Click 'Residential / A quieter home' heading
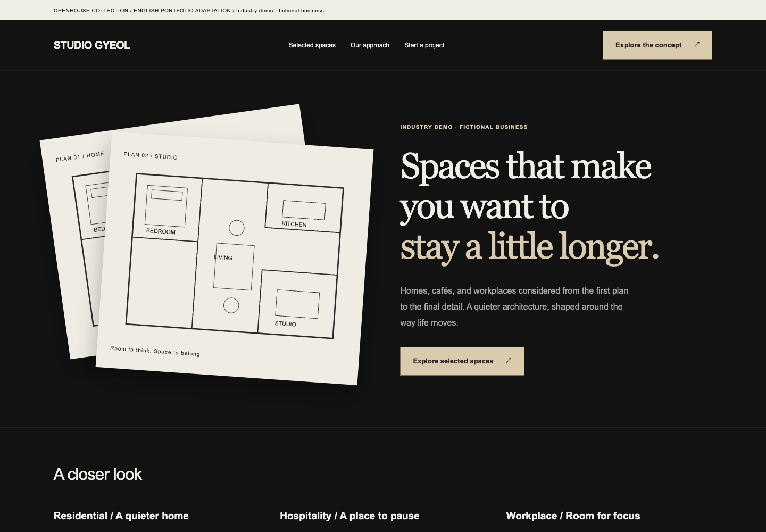The height and width of the screenshot is (532, 766). coord(121,516)
